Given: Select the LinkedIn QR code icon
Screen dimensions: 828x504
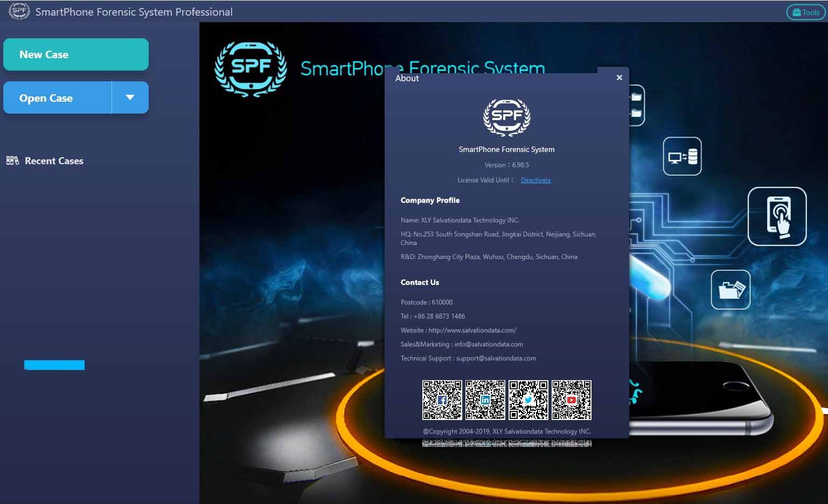Looking at the screenshot, I should coord(485,400).
